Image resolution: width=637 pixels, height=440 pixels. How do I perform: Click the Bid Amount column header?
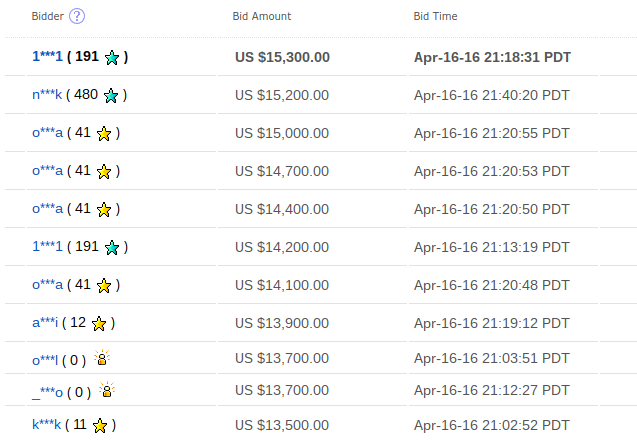pos(262,17)
